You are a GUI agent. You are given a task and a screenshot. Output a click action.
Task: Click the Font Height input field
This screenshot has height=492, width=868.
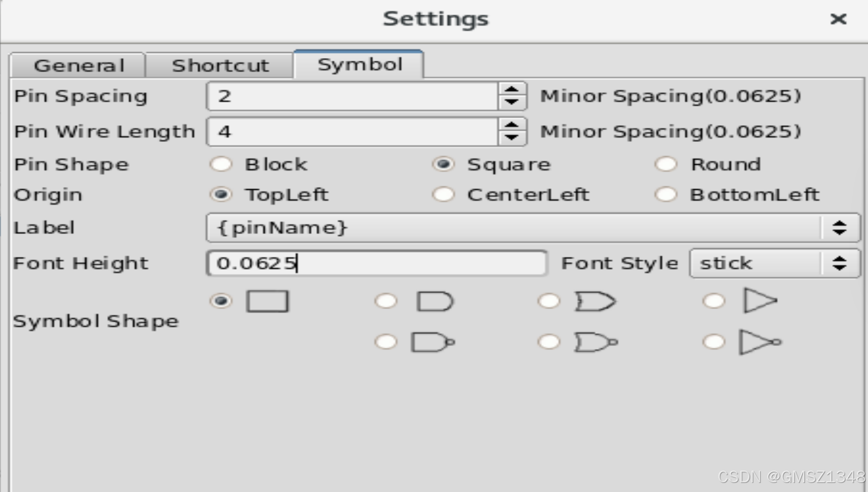(376, 263)
